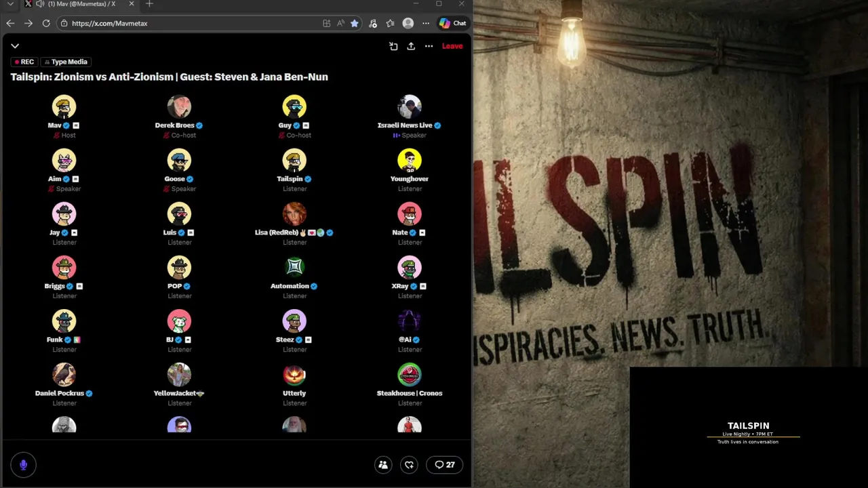Go forward in the browser
This screenshot has width=868, height=488.
pyautogui.click(x=28, y=23)
